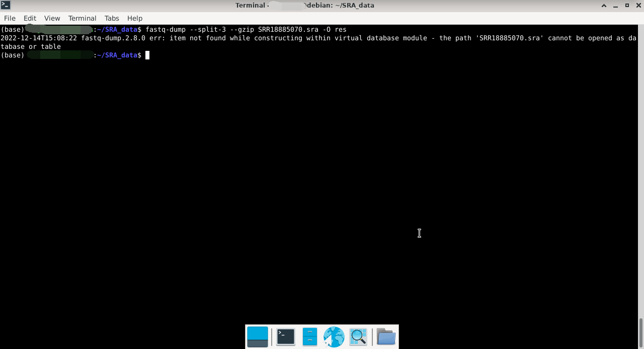Open the Help menu
644x349 pixels.
point(134,18)
